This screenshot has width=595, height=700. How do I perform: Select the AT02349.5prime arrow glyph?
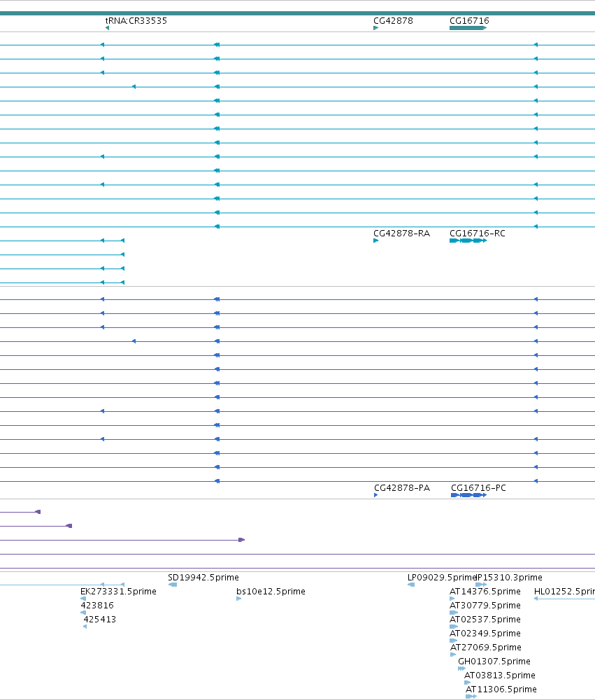[x=454, y=641]
